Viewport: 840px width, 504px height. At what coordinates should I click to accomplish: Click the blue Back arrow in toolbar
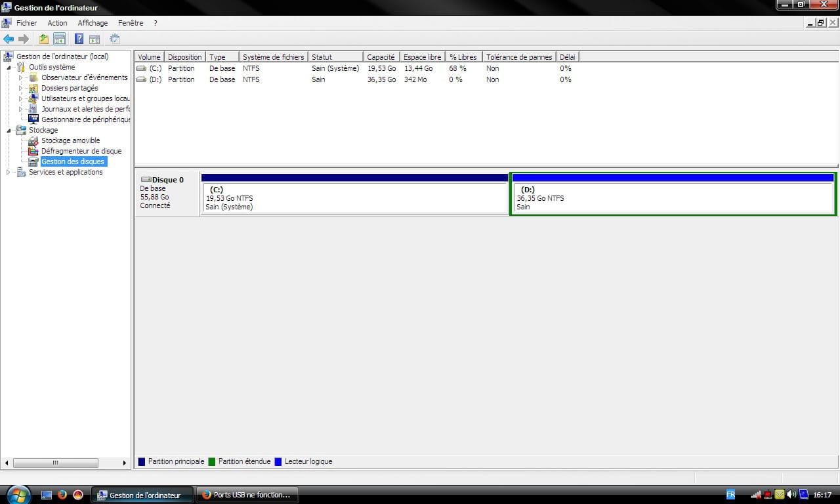coord(9,39)
